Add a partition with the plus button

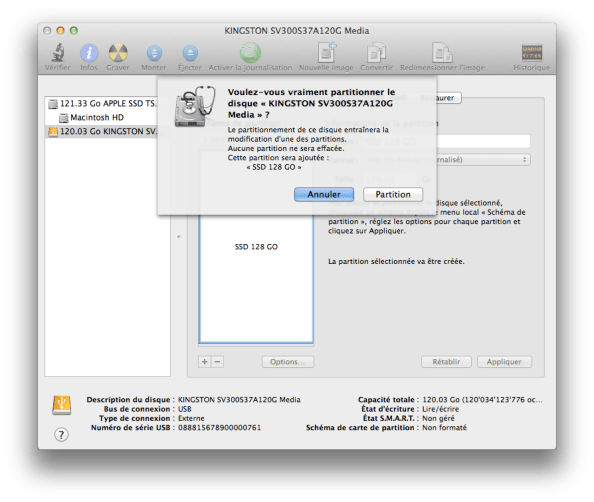205,362
